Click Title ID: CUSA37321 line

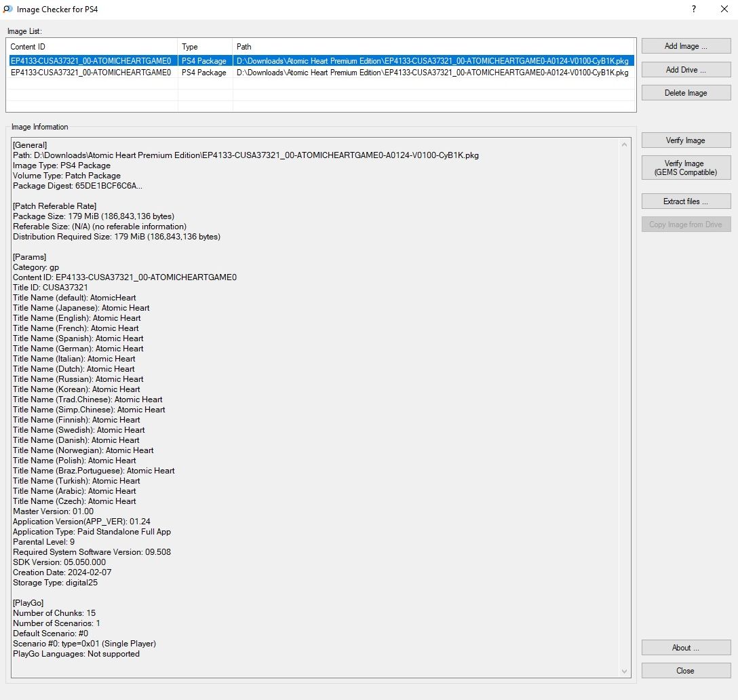(50, 287)
